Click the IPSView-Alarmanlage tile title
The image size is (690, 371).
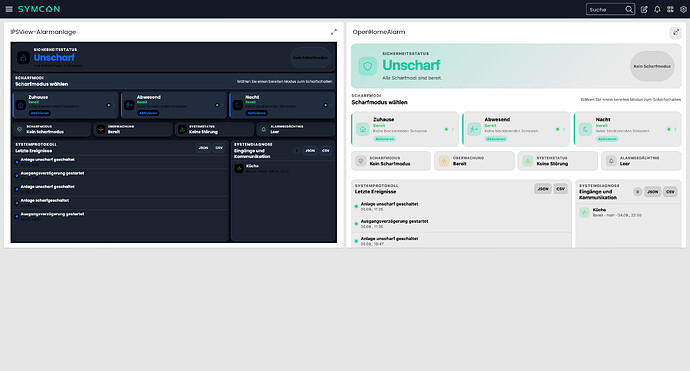click(43, 32)
